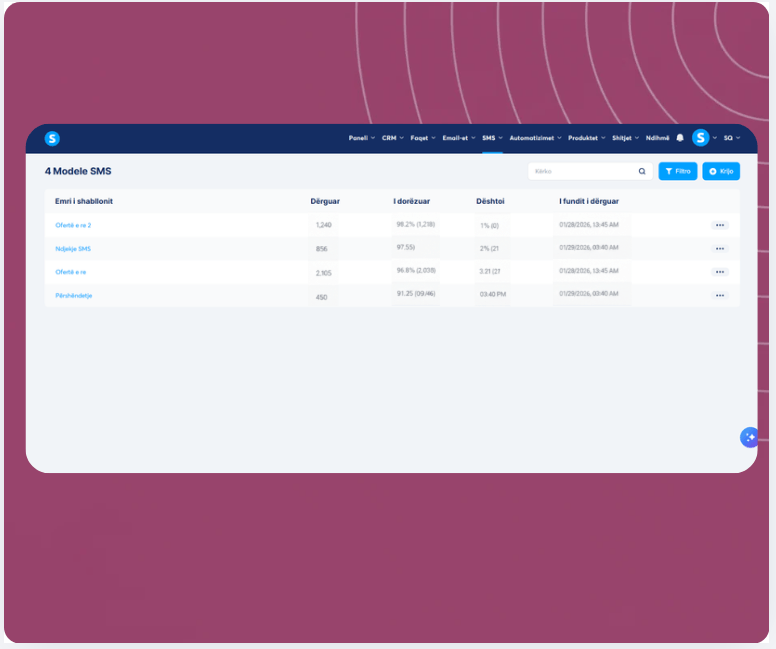The width and height of the screenshot is (776, 649).
Task: Click the I fundit i dërguar header
Action: pyautogui.click(x=589, y=201)
